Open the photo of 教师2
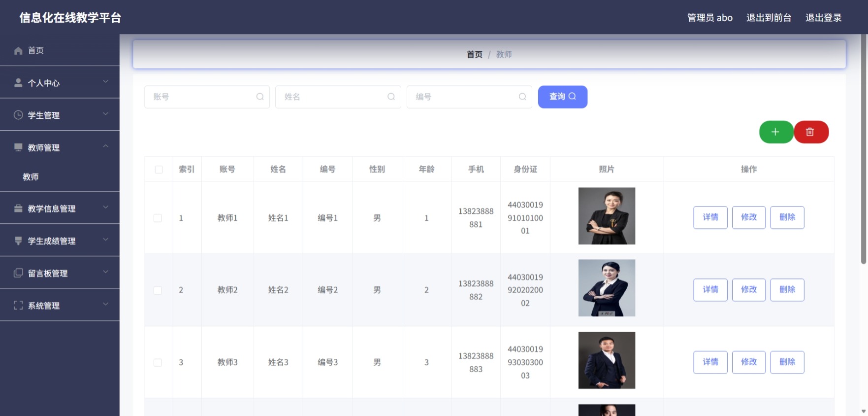The height and width of the screenshot is (416, 868). tap(607, 288)
